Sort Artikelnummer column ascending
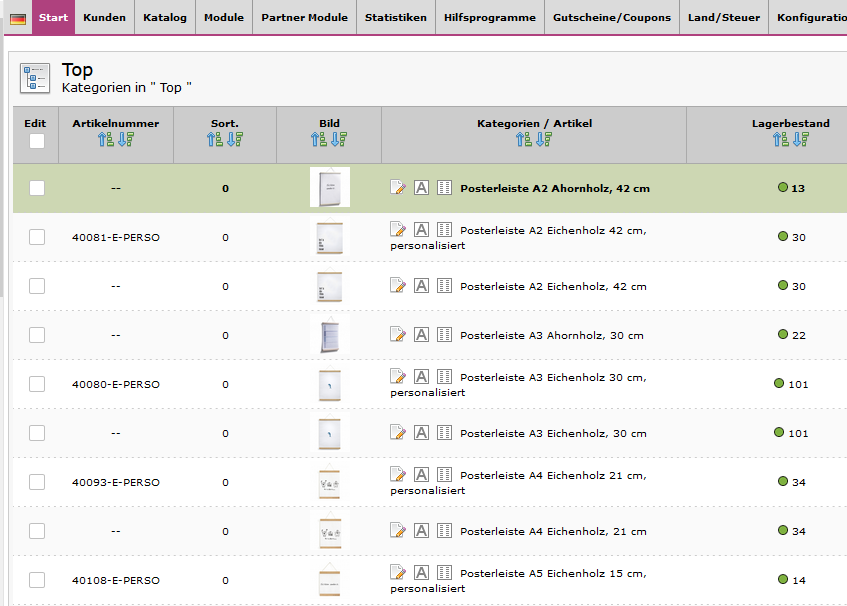The image size is (847, 606). (x=106, y=140)
